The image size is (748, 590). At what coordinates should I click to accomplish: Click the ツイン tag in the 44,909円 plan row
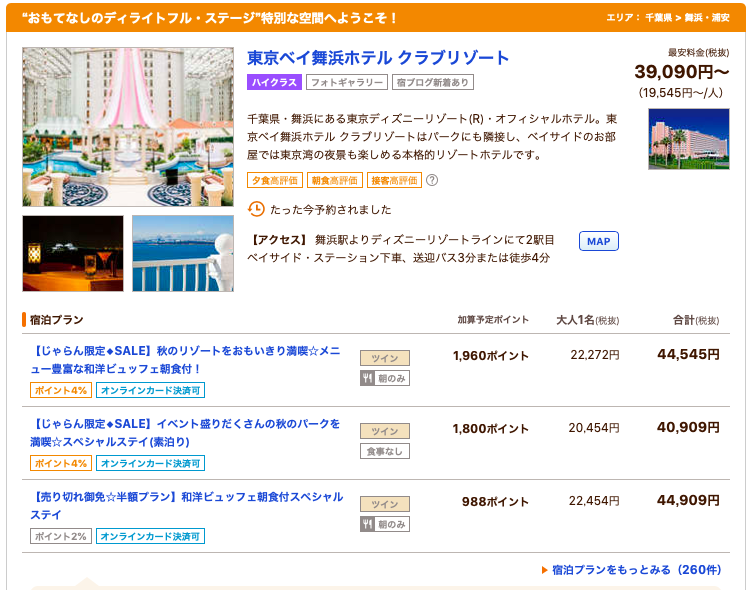pos(384,504)
